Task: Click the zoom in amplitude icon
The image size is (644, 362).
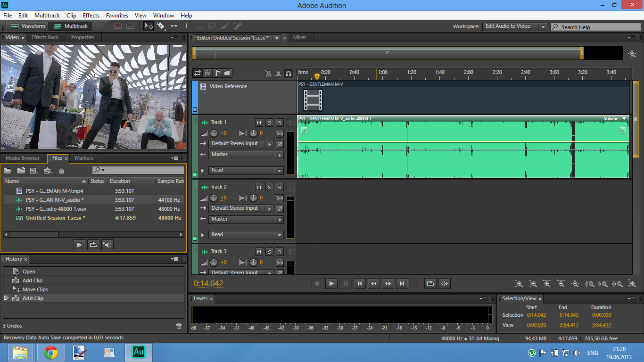Action: 519,284
